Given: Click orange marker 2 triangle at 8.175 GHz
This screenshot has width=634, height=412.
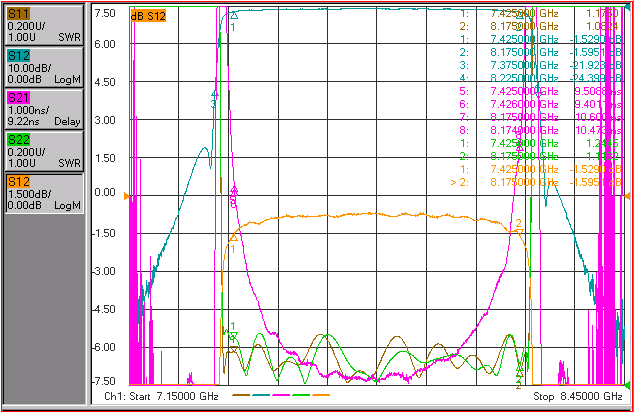Looking at the screenshot, I should pos(520,232).
